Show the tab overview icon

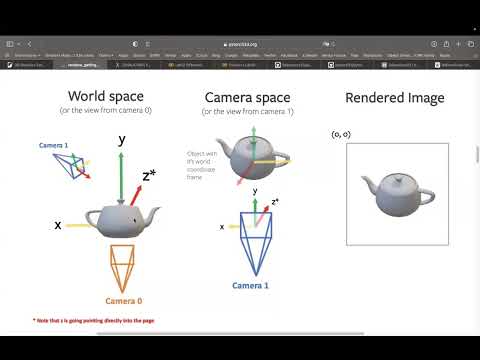tap(471, 44)
